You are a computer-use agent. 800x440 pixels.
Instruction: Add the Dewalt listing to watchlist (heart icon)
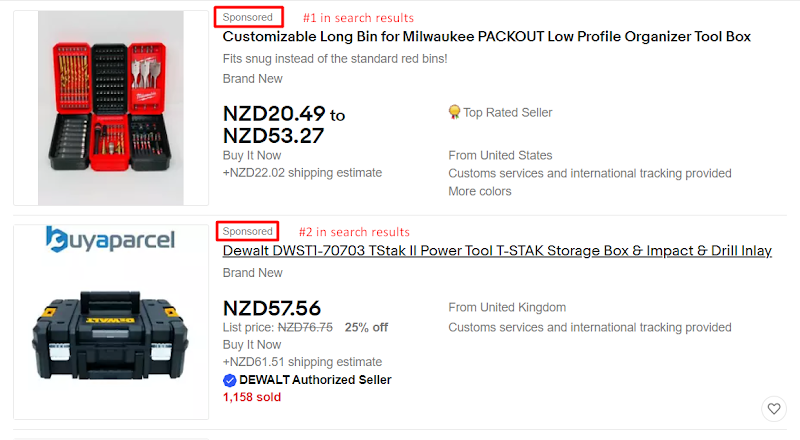pyautogui.click(x=773, y=408)
